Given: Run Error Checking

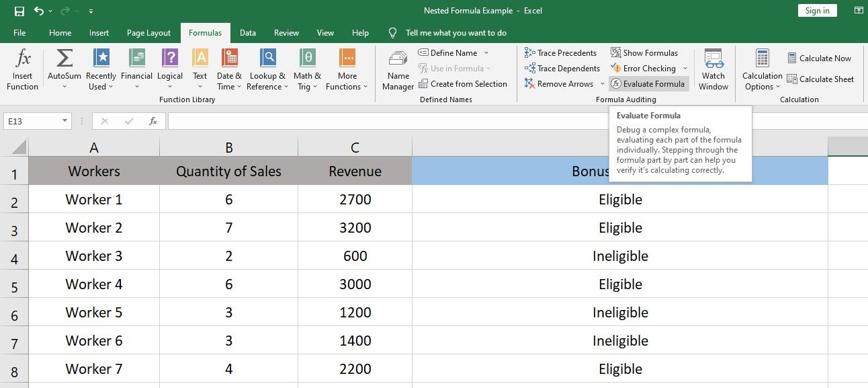Looking at the screenshot, I should (644, 68).
